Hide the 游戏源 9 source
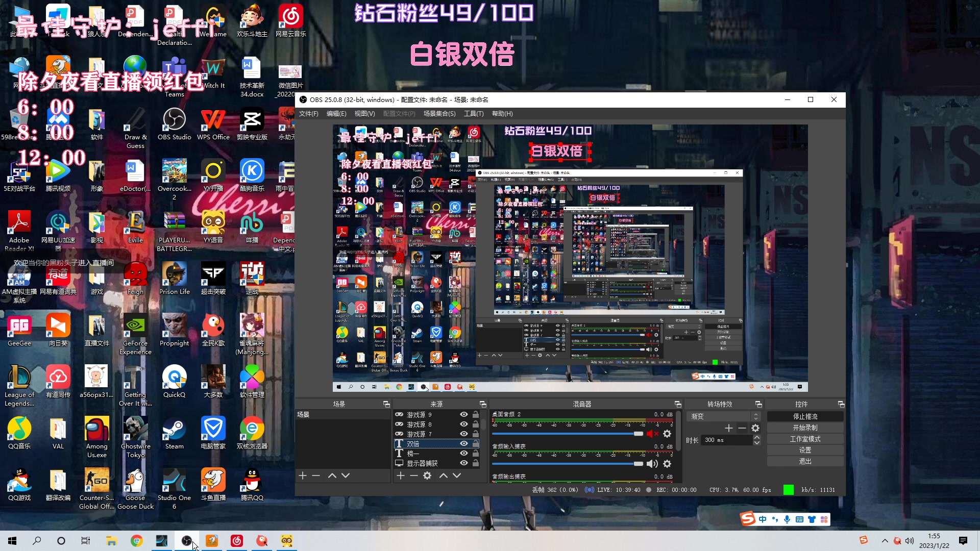Image resolution: width=980 pixels, height=551 pixels. (463, 415)
